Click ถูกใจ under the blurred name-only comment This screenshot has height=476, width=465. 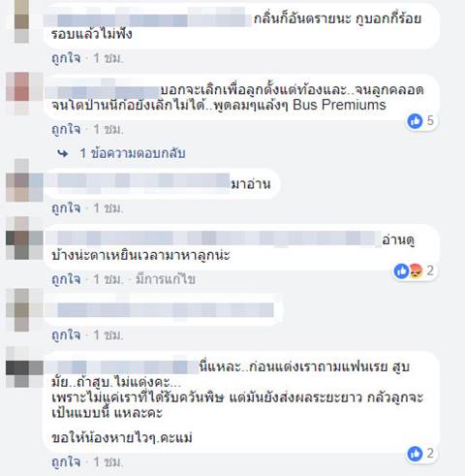pyautogui.click(x=66, y=335)
